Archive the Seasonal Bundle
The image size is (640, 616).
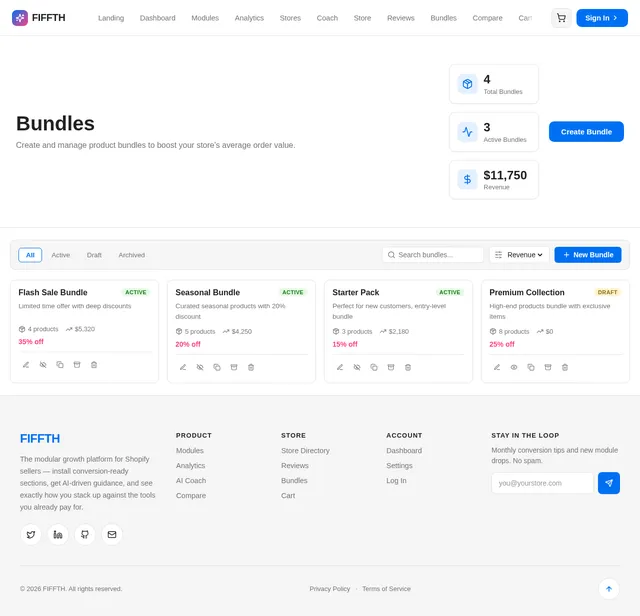[x=234, y=367]
